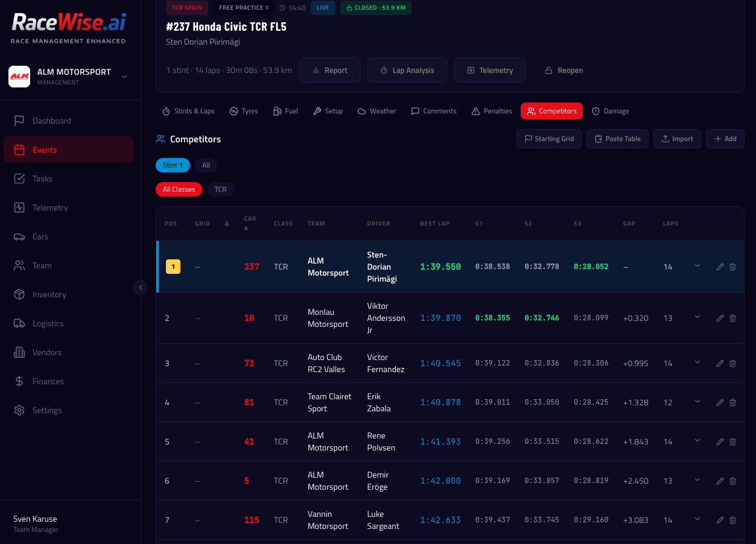
Task: Filter competitors by TCR class
Action: pyautogui.click(x=220, y=189)
